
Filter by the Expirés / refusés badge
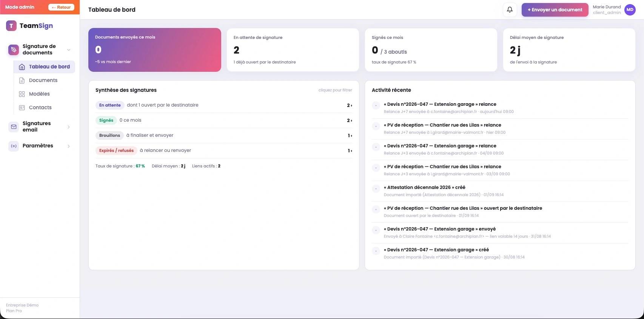[x=116, y=150]
